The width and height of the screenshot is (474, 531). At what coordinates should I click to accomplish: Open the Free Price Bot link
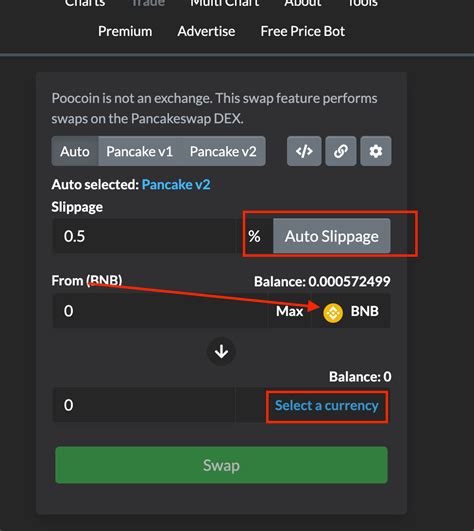(303, 31)
